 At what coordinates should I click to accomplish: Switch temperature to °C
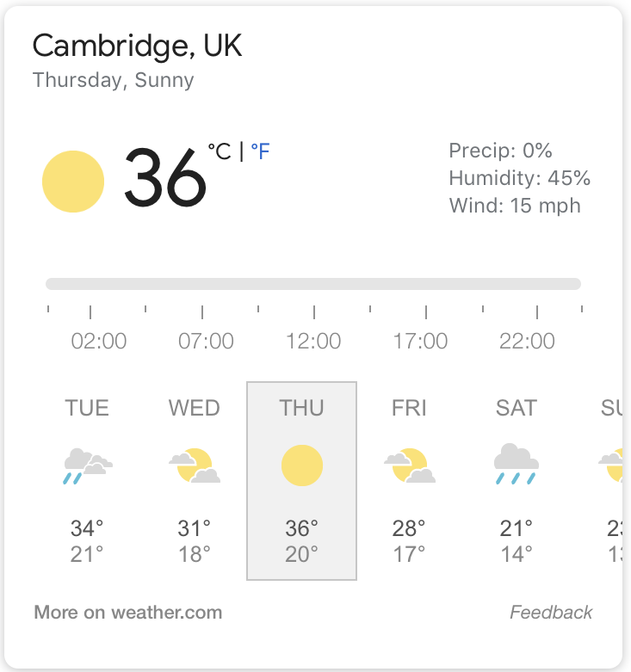pos(220,151)
